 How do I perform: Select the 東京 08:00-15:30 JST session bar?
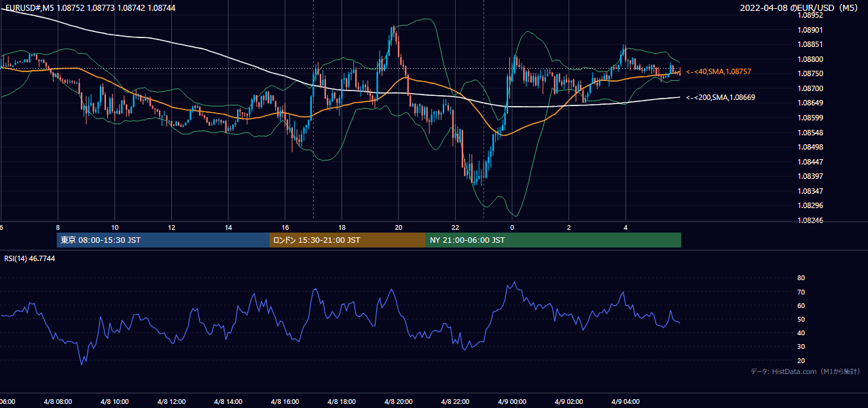(x=163, y=240)
